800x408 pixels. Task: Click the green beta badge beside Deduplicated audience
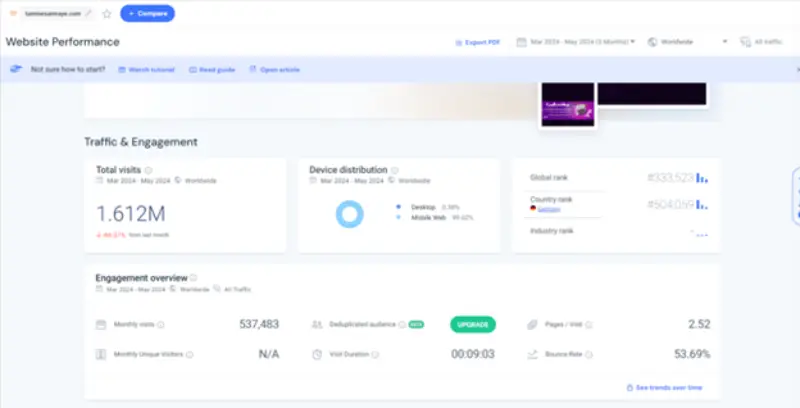click(416, 324)
